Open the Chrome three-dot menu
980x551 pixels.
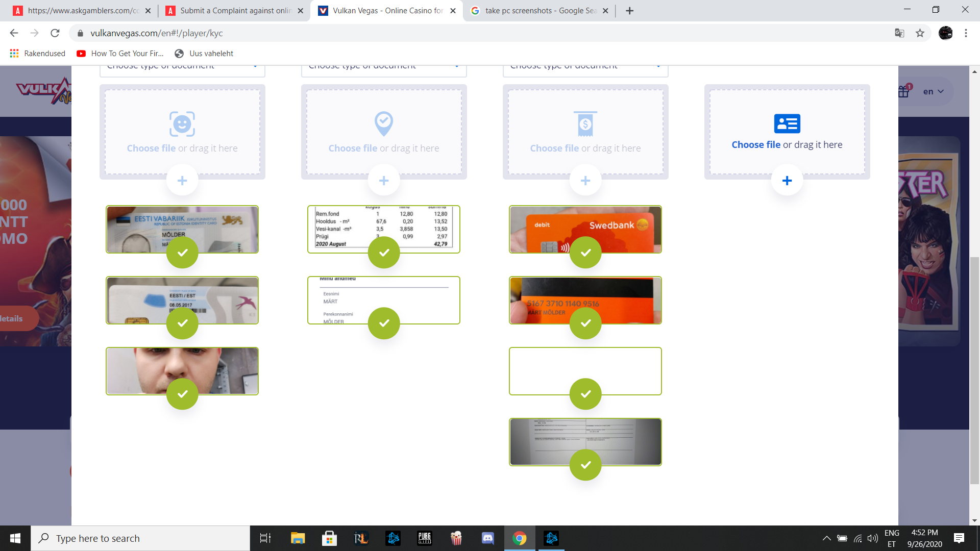click(x=966, y=33)
